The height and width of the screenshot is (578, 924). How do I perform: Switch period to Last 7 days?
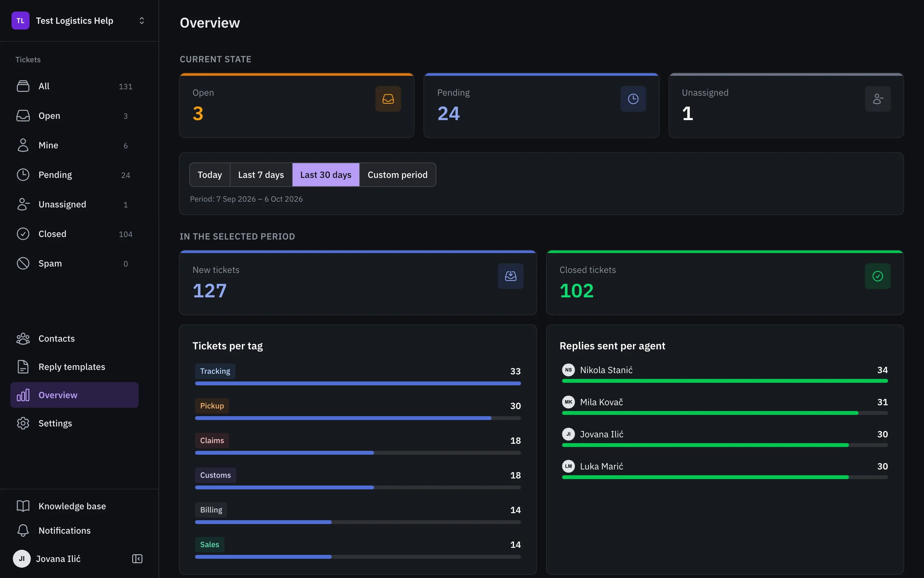pyautogui.click(x=261, y=175)
